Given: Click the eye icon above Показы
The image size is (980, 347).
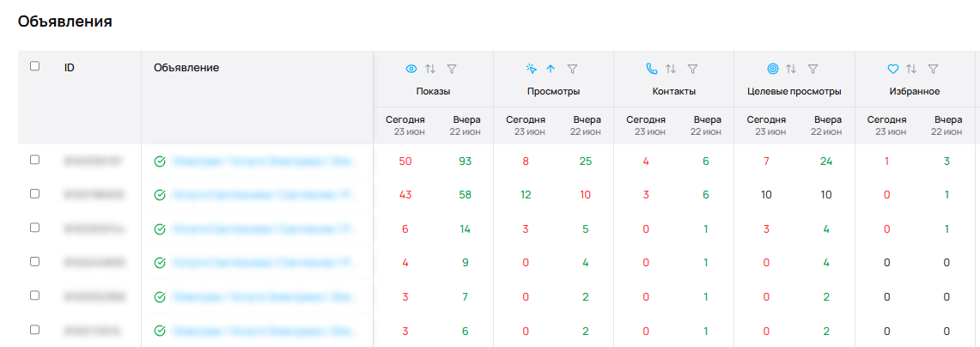Looking at the screenshot, I should pos(411,69).
